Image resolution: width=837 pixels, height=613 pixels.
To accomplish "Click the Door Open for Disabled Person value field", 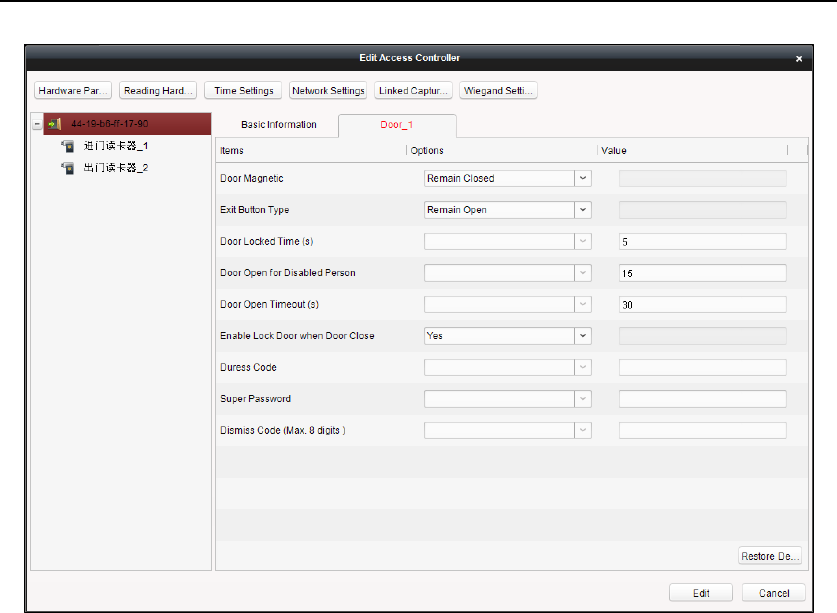I will [702, 273].
